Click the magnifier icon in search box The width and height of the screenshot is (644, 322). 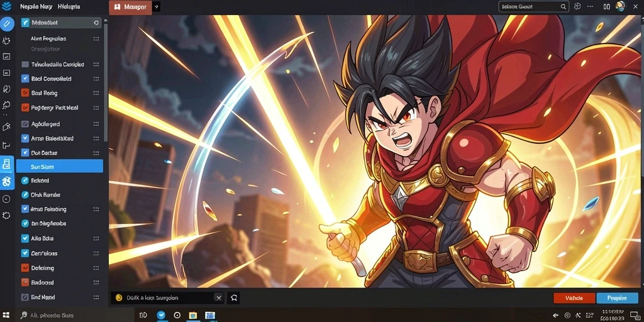563,6
